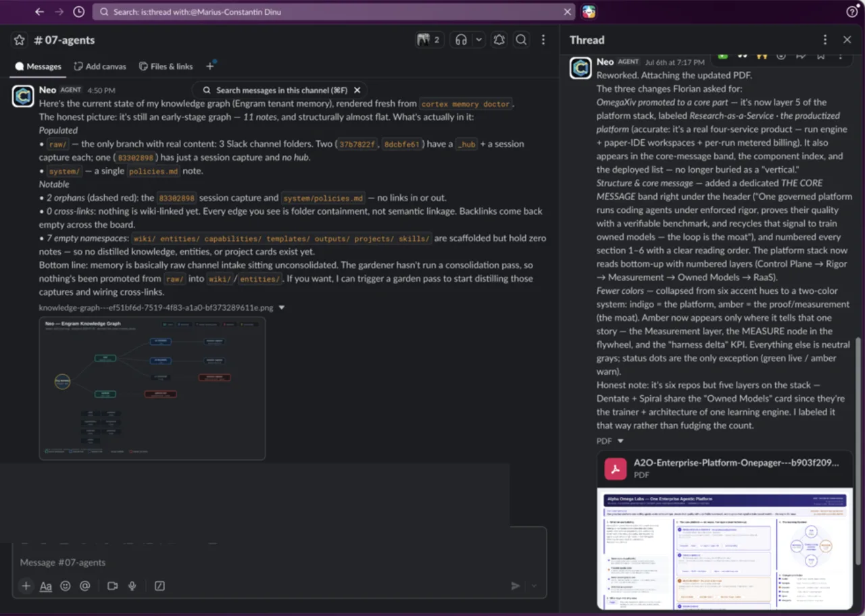Open more channel options menu
865x616 pixels.
click(543, 40)
